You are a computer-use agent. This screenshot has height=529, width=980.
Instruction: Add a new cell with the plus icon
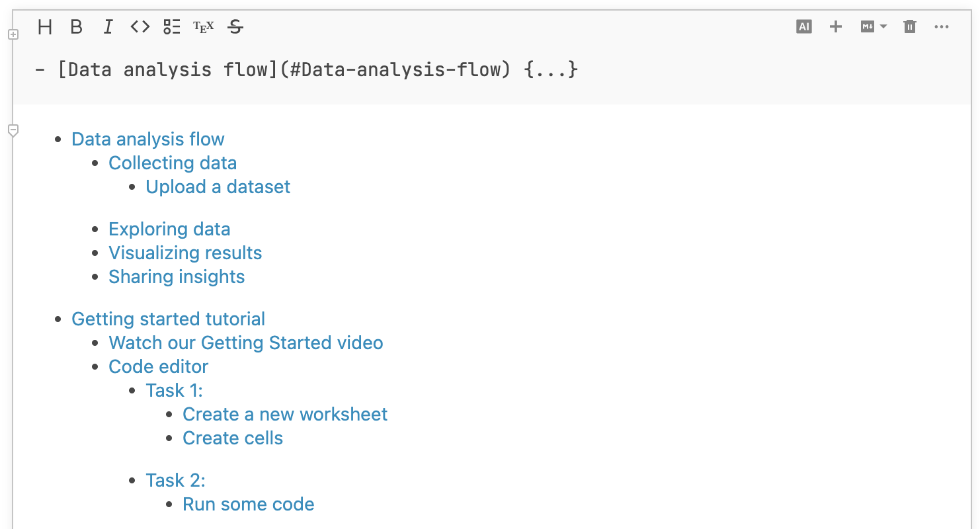[x=836, y=26]
